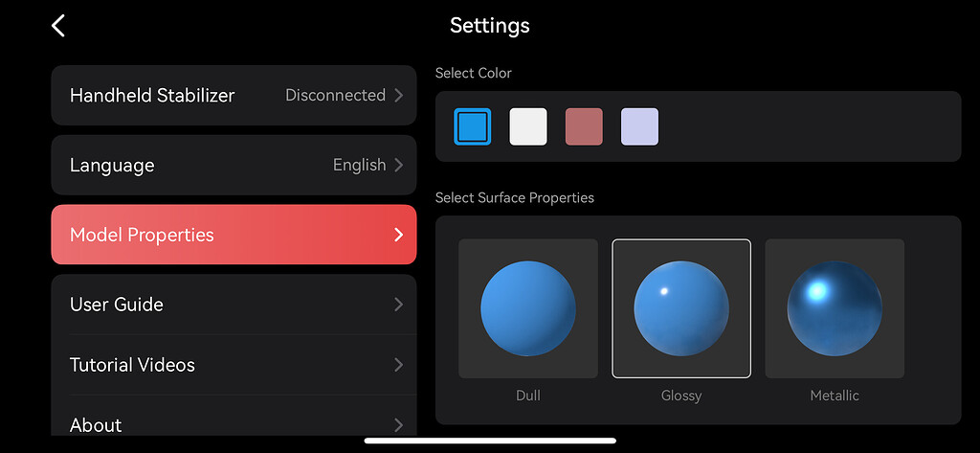Click the Metallic surface label
The image size is (980, 453).
(x=835, y=396)
